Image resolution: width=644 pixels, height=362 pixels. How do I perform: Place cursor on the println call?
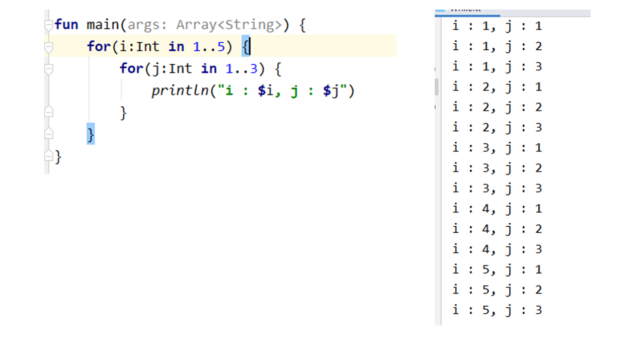[176, 91]
